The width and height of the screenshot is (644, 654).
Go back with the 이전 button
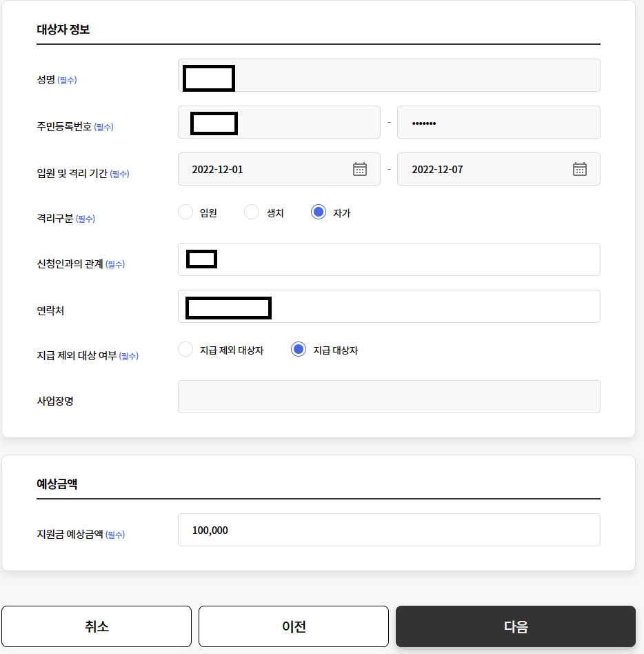click(294, 626)
